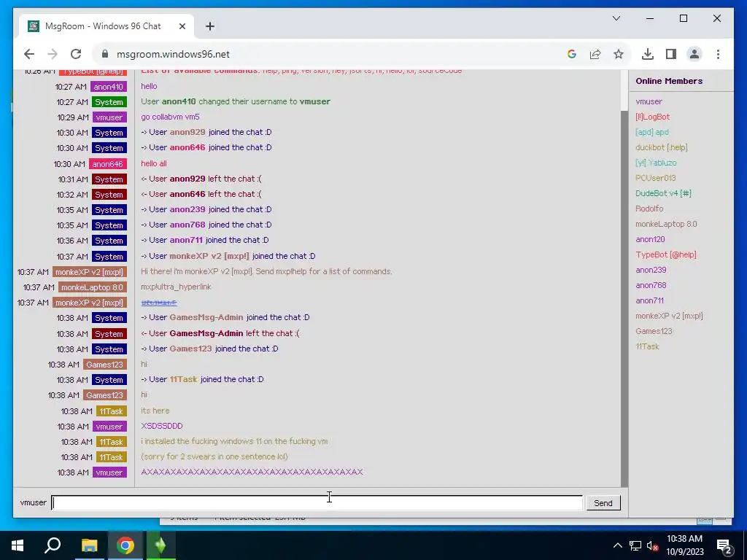Select vmuser in Online Members list
Screen dimensions: 747x560
[649, 101]
